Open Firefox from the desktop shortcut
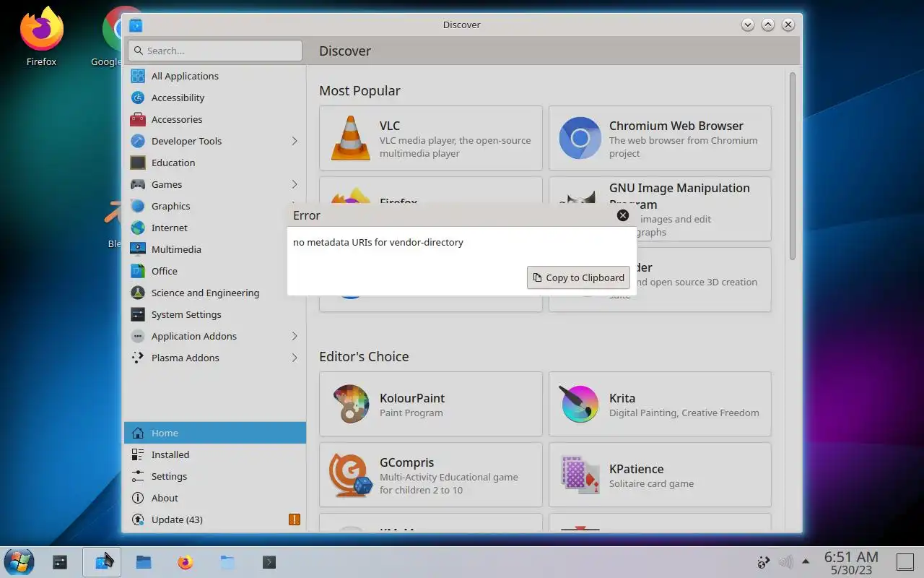 (x=41, y=36)
